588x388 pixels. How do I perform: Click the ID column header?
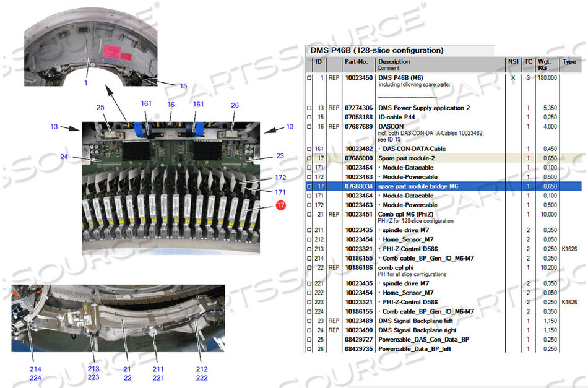click(319, 64)
